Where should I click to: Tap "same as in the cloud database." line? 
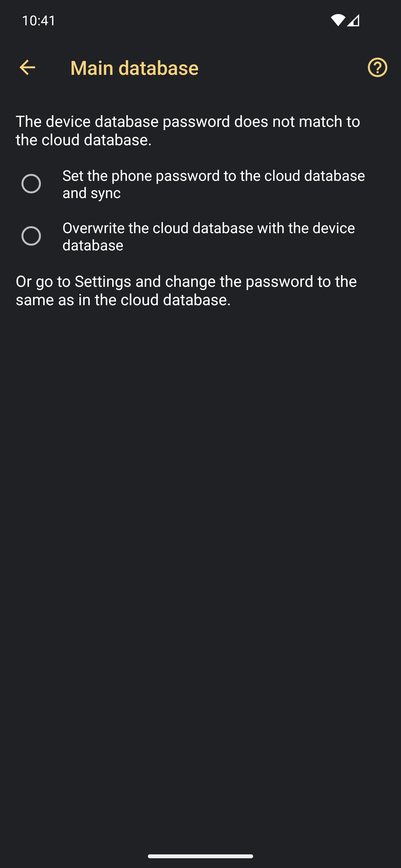tap(123, 300)
